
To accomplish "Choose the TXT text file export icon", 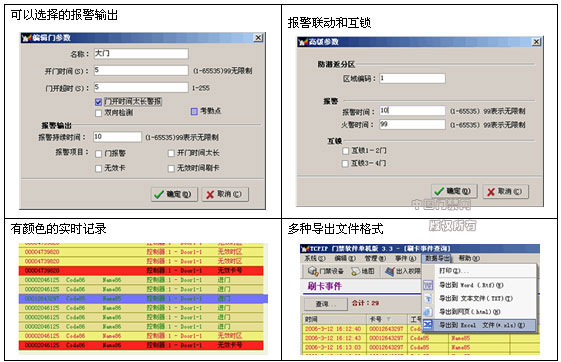I will (428, 298).
